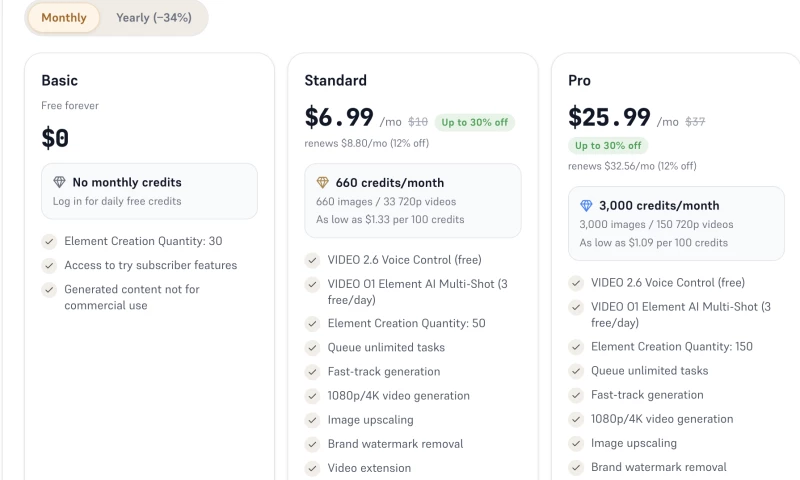Select the Basic plan title
This screenshot has height=480, width=800.
[60, 81]
